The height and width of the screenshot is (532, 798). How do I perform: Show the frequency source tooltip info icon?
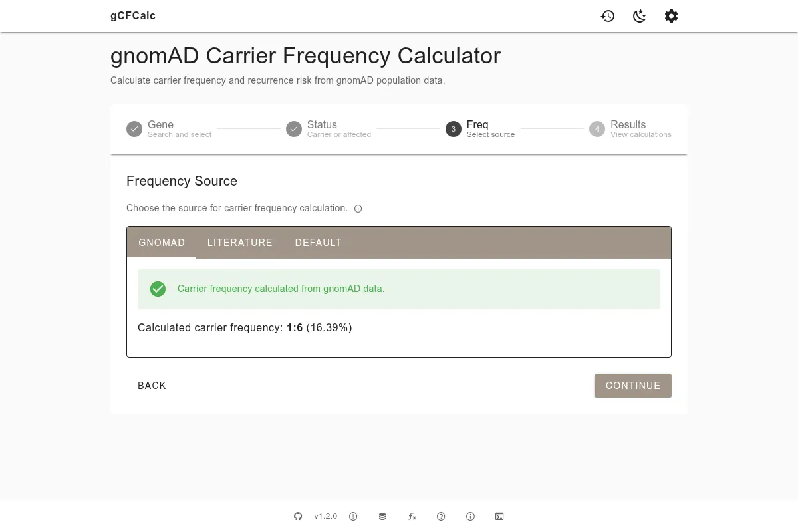click(x=358, y=209)
